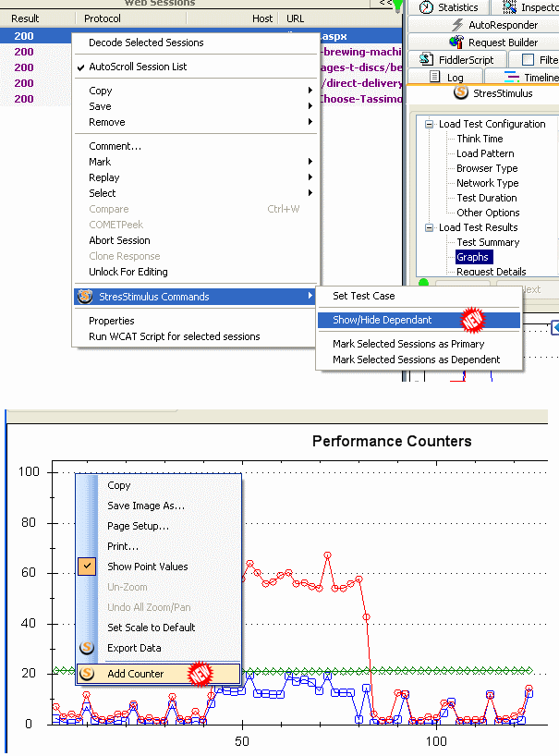This screenshot has width=559, height=756.
Task: Collapse the Load Test Results node
Action: click(429, 227)
